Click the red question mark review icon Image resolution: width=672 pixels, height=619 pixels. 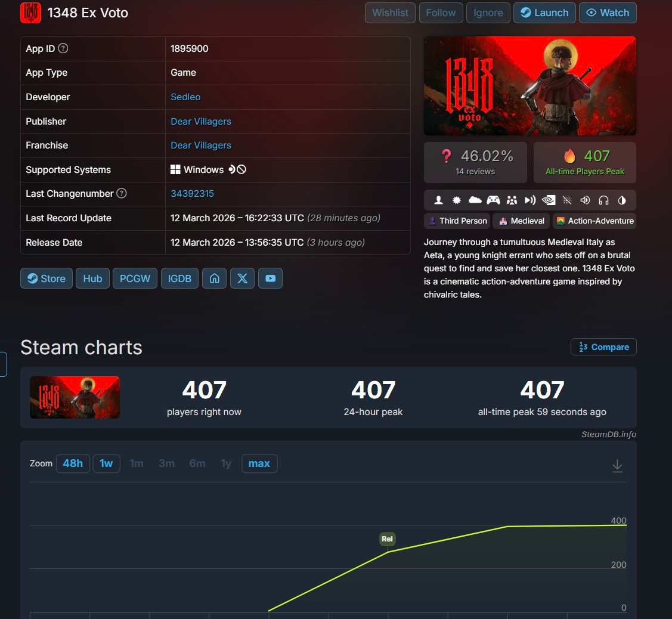(446, 156)
